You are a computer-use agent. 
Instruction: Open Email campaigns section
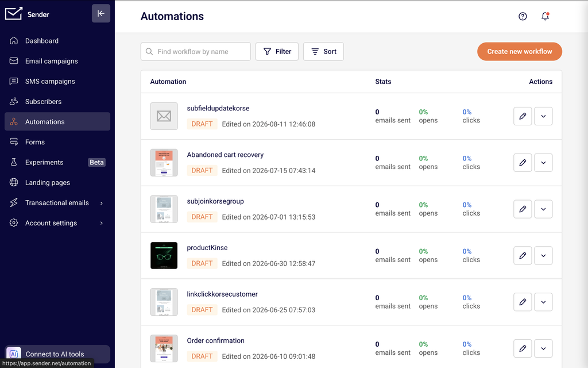[57, 61]
